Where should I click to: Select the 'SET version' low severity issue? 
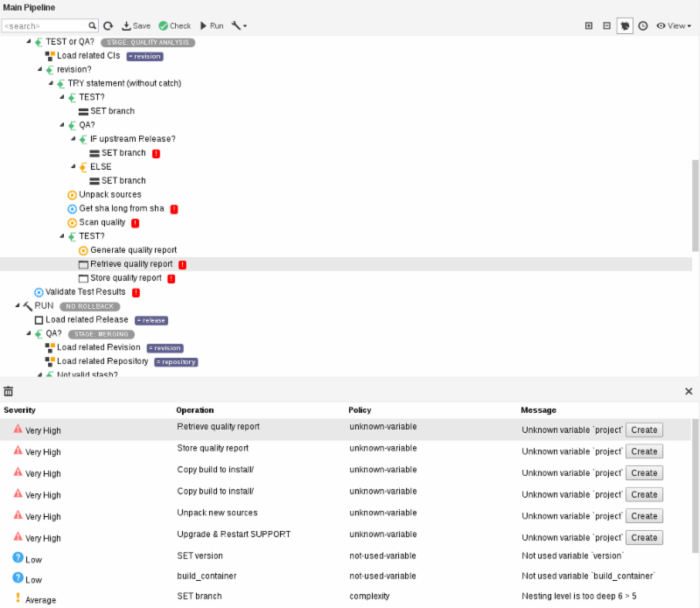(x=346, y=556)
